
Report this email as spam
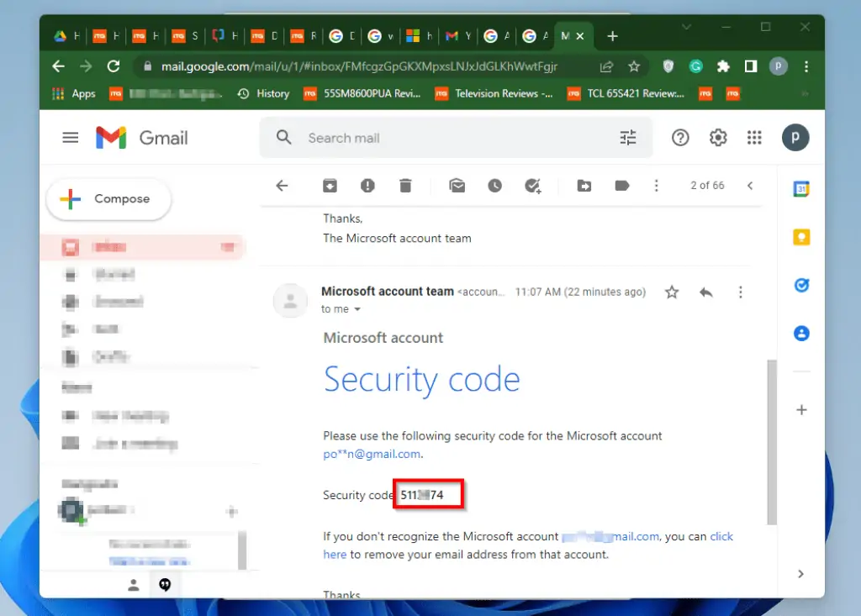pyautogui.click(x=367, y=185)
